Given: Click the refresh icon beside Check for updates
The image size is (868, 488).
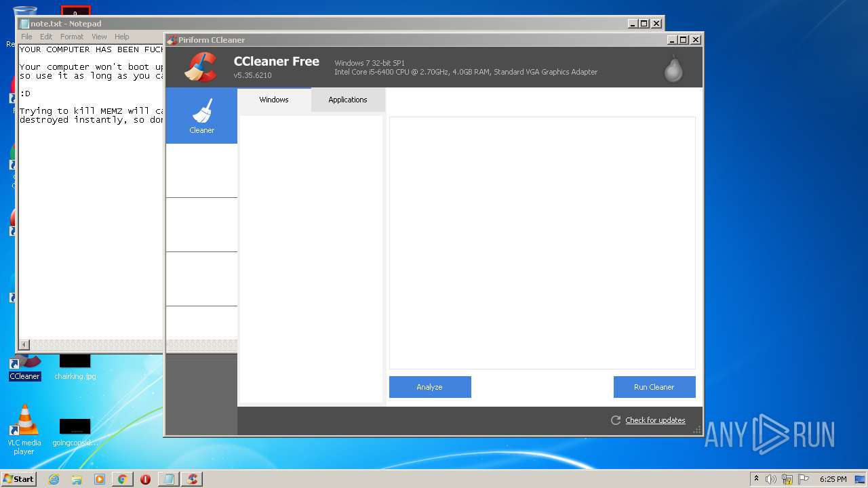Looking at the screenshot, I should click(616, 420).
